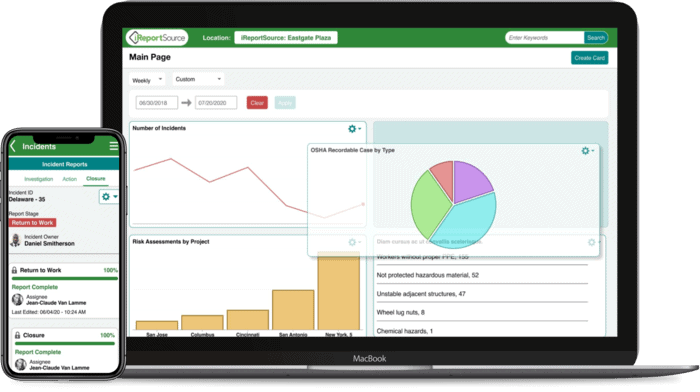Click the end date field 07/20/2020

tap(216, 103)
